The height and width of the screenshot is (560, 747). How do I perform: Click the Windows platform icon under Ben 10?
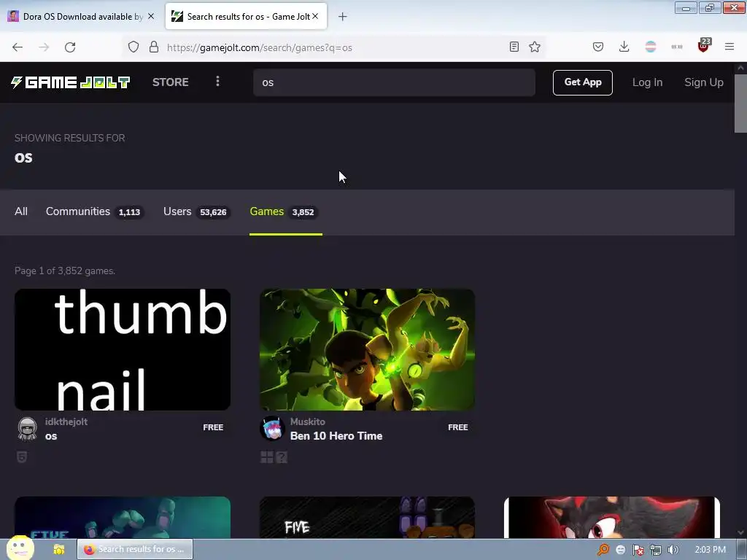(267, 457)
